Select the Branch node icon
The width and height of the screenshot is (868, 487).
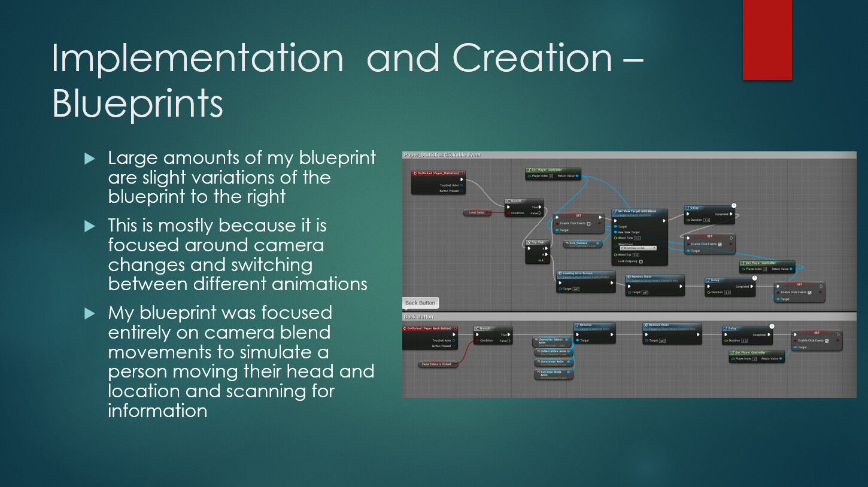click(508, 200)
